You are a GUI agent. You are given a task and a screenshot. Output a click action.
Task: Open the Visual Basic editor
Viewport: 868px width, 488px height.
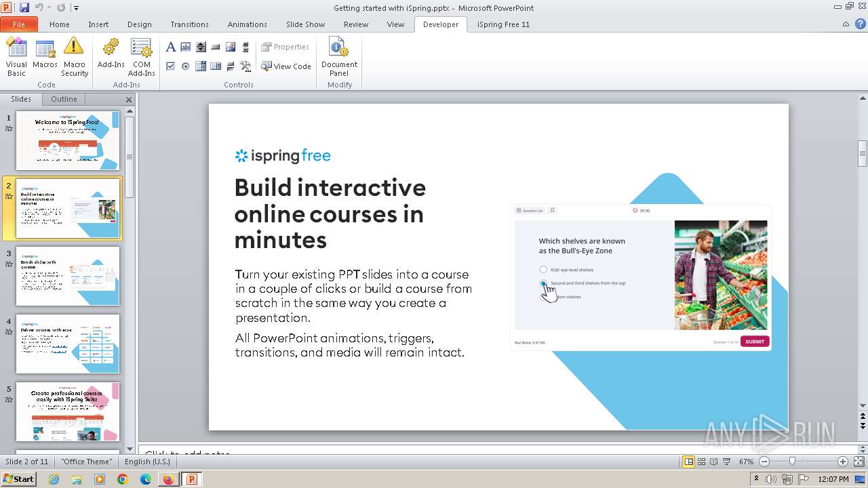(16, 57)
